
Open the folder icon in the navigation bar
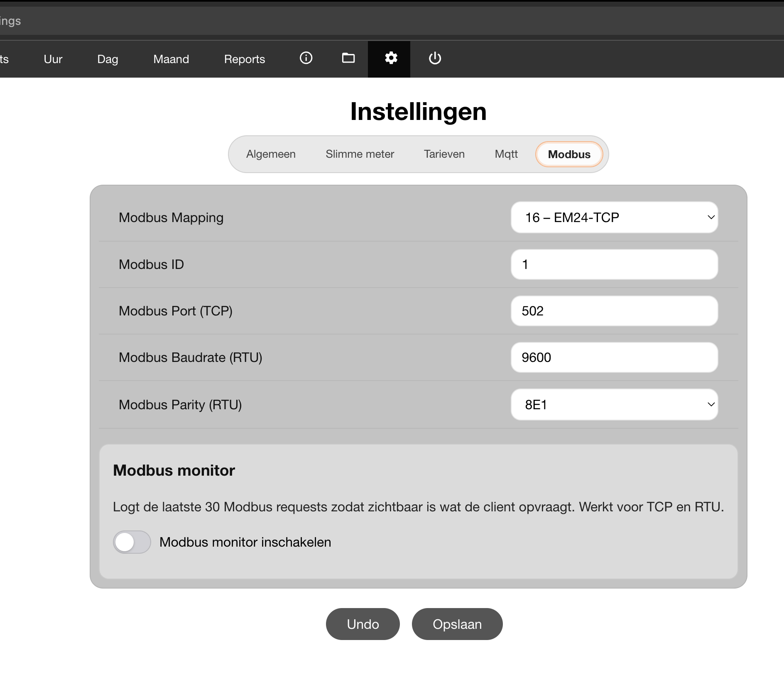[x=348, y=58]
